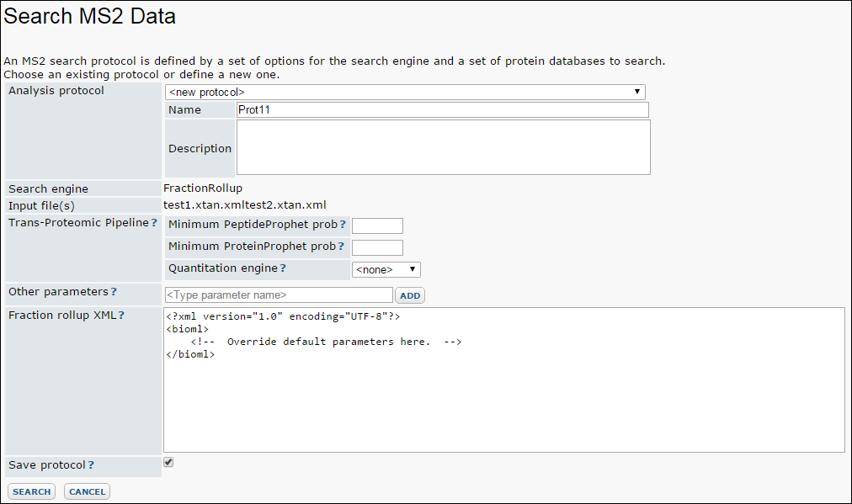
Task: Open help for Quantitation engine
Action: pos(283,268)
